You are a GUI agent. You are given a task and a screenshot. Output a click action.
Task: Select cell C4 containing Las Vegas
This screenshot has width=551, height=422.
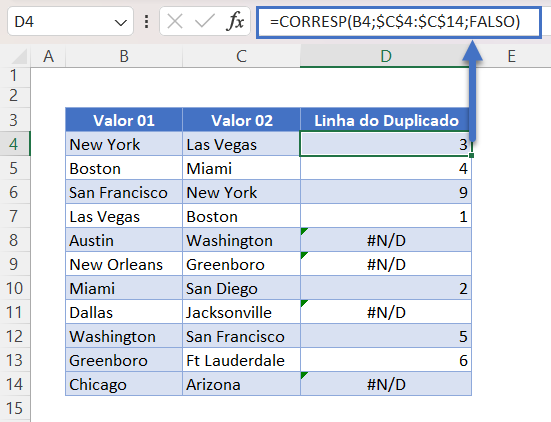click(241, 144)
